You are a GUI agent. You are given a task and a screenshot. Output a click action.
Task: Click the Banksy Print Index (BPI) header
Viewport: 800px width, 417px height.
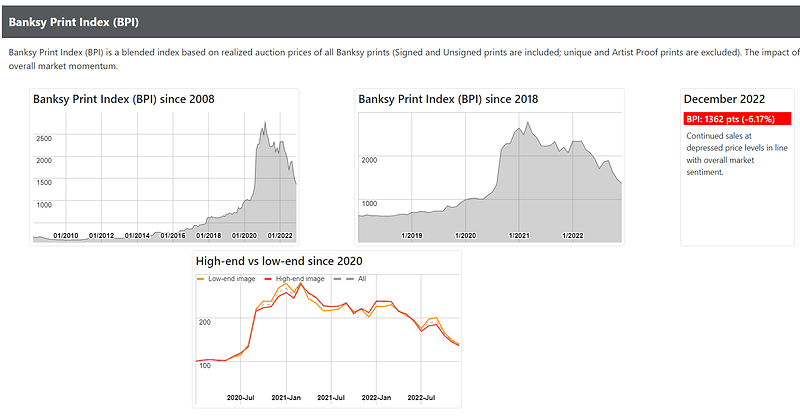tap(73, 22)
